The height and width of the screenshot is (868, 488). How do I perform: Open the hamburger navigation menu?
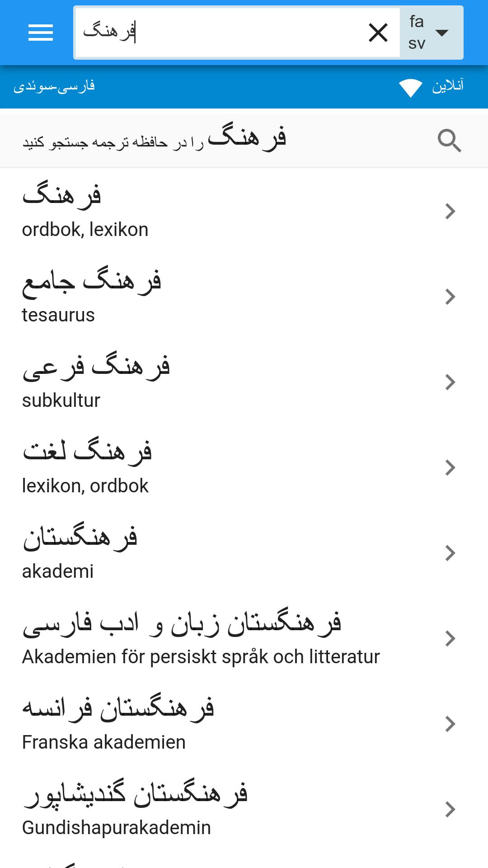[41, 33]
